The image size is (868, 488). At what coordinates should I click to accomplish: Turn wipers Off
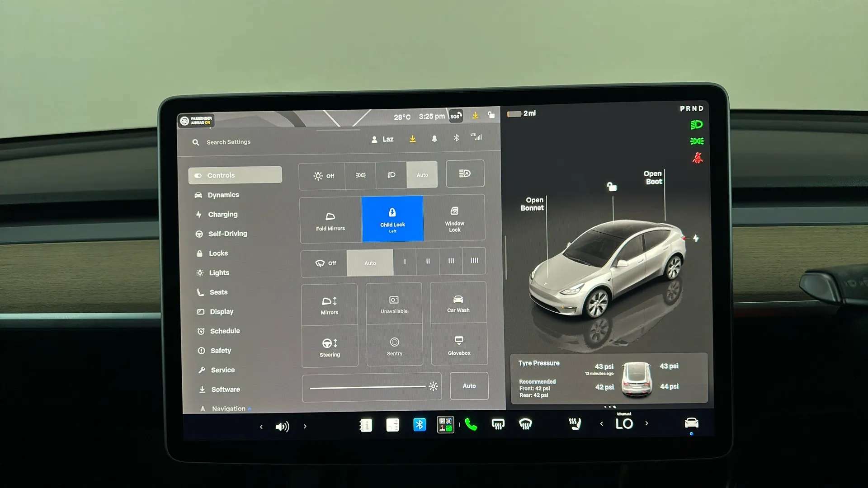click(324, 263)
